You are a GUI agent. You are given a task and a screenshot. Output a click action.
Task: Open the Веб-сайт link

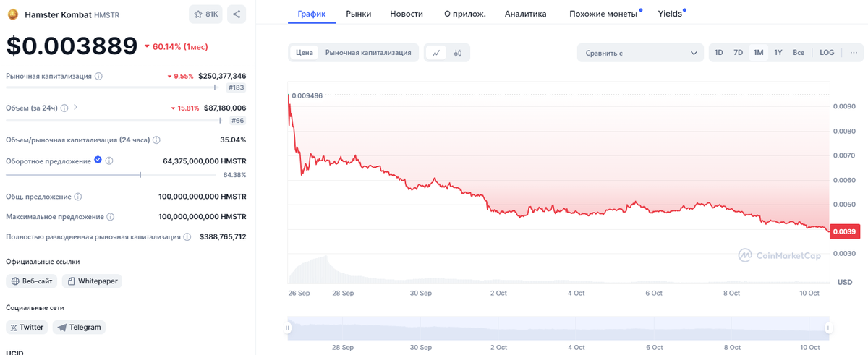pos(33,281)
